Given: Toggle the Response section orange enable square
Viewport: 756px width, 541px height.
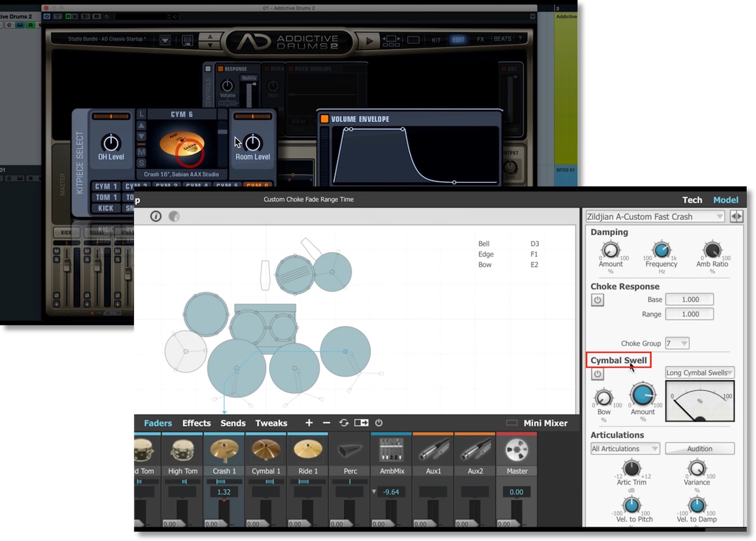Looking at the screenshot, I should (220, 69).
